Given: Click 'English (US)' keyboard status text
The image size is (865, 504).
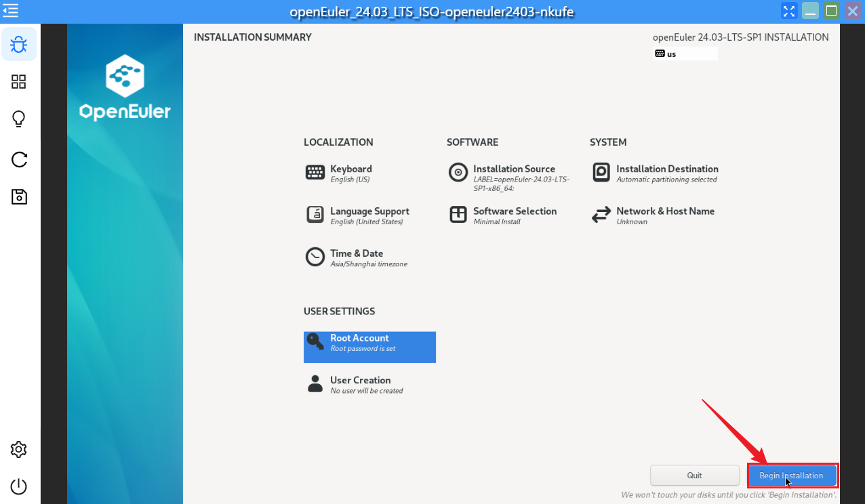Looking at the screenshot, I should [x=350, y=180].
